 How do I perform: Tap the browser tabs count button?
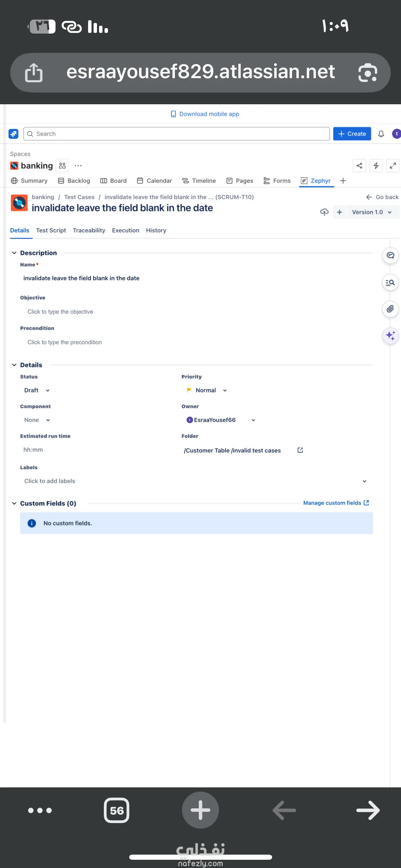coord(117,810)
